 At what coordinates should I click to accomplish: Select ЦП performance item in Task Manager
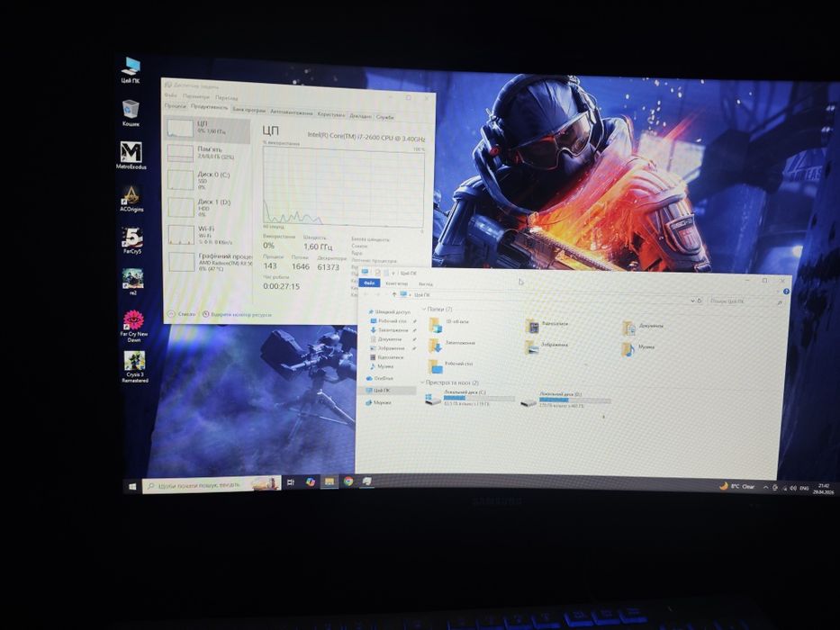[207, 129]
